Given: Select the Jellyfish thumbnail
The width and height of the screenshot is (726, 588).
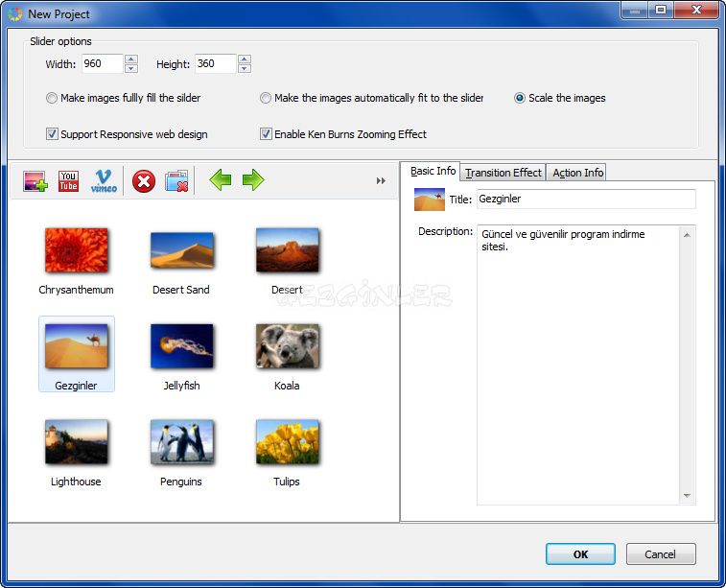Looking at the screenshot, I should pyautogui.click(x=182, y=346).
